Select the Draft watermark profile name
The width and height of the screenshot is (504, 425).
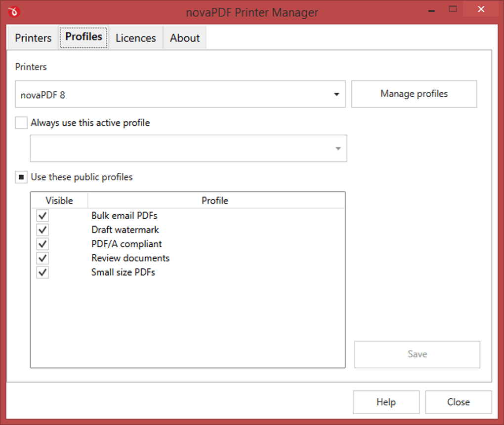125,230
